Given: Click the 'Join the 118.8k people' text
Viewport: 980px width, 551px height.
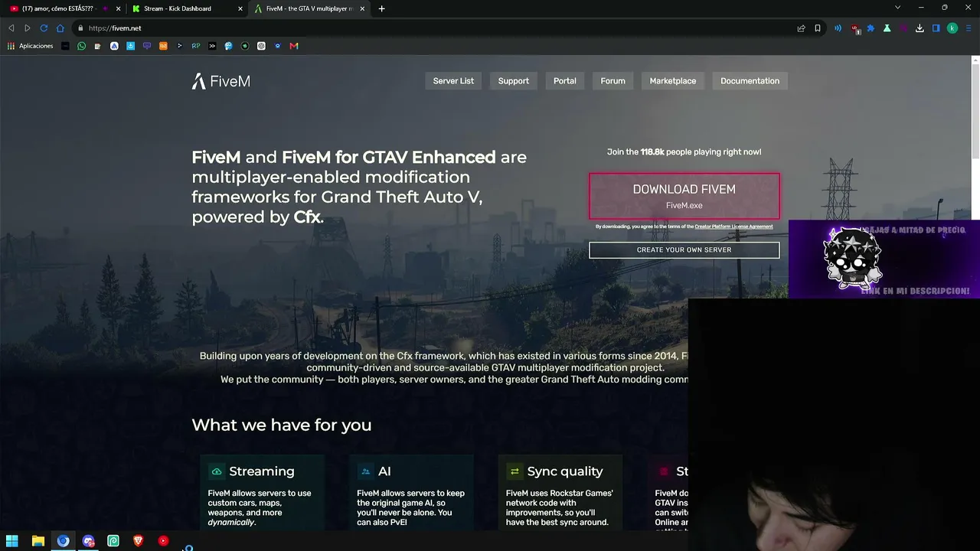Looking at the screenshot, I should 684,152.
